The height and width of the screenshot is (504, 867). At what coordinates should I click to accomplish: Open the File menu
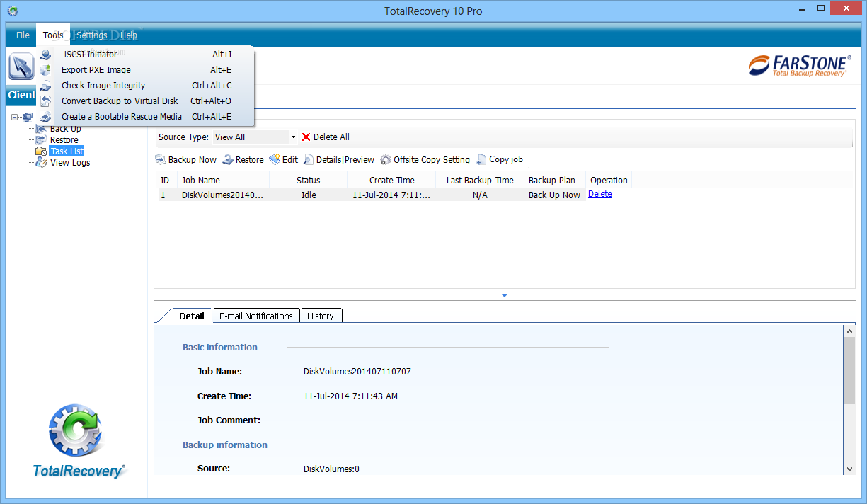tap(23, 35)
